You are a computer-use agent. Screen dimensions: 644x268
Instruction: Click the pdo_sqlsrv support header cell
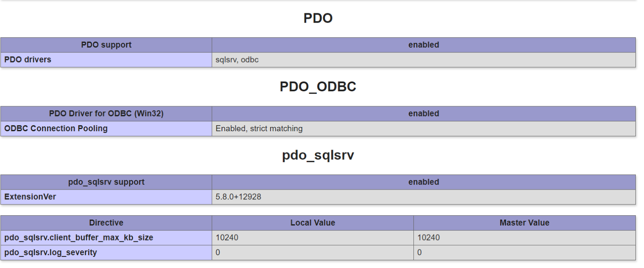coord(106,182)
